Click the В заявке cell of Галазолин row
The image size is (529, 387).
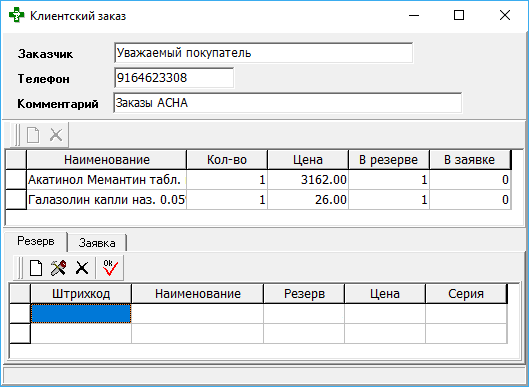(x=470, y=200)
